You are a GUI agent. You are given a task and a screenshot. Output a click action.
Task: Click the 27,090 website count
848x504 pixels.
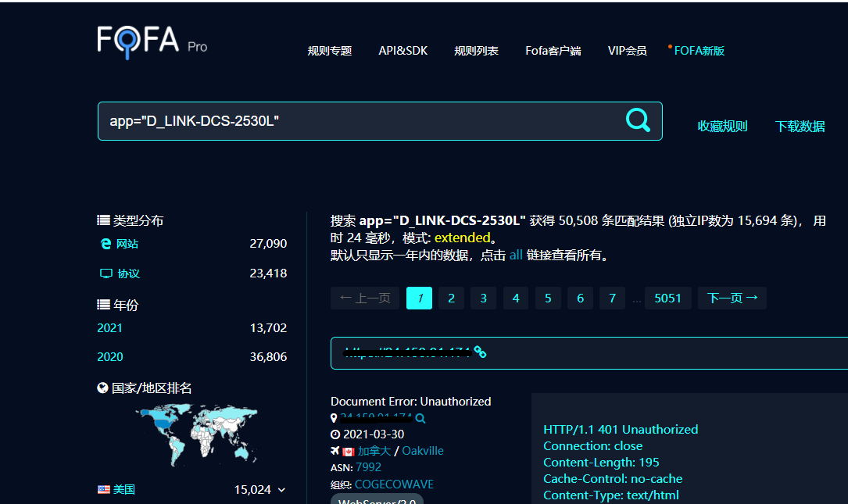[268, 244]
